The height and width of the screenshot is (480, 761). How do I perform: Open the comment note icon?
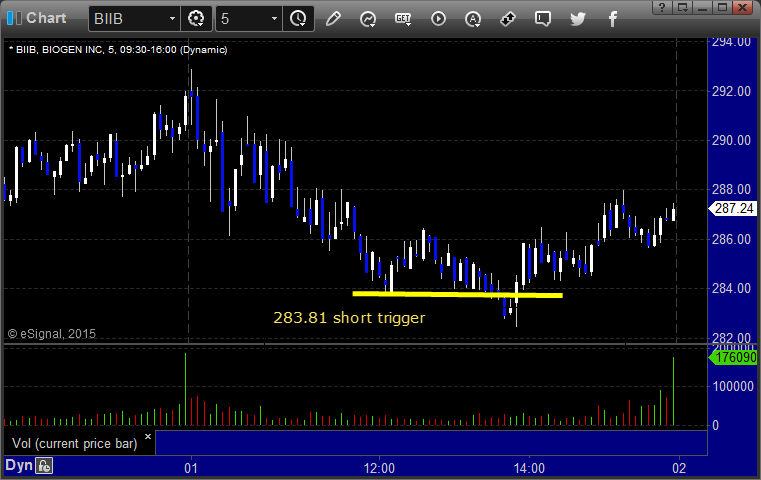(543, 19)
